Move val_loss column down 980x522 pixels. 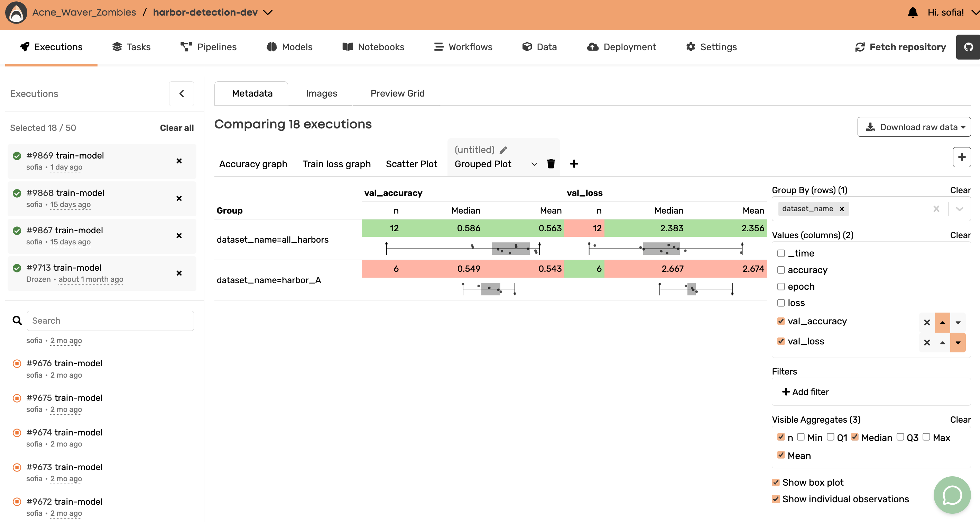pos(958,342)
